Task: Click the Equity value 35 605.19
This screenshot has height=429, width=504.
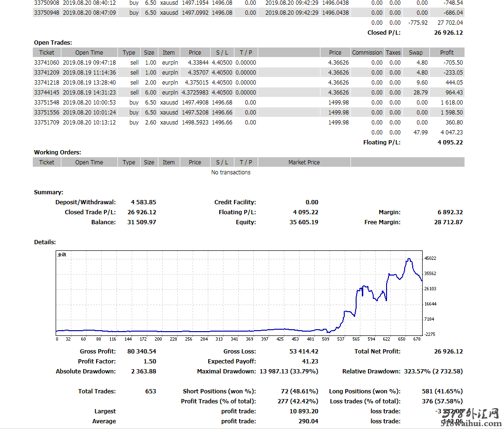Action: [x=304, y=222]
